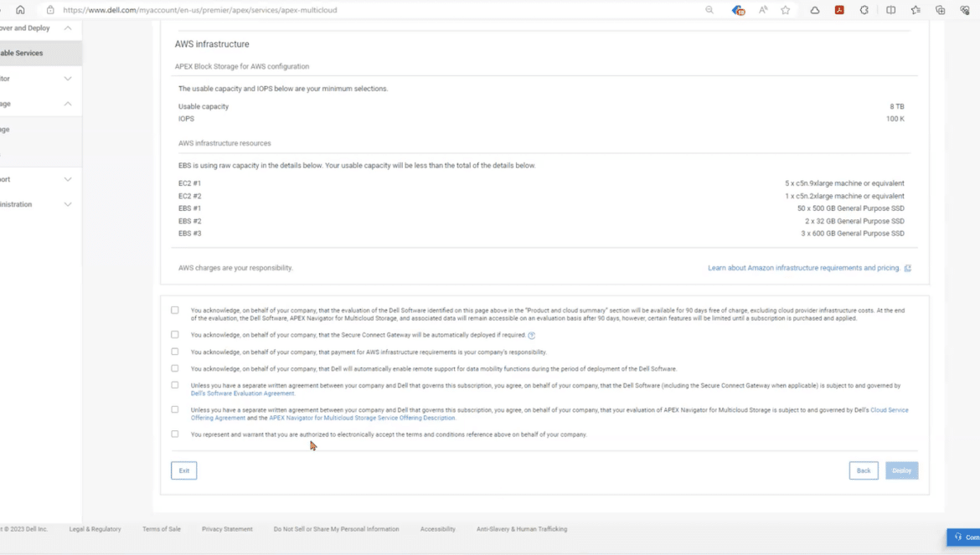Click the browser home icon
The width and height of the screenshot is (980, 555).
pos(20,10)
